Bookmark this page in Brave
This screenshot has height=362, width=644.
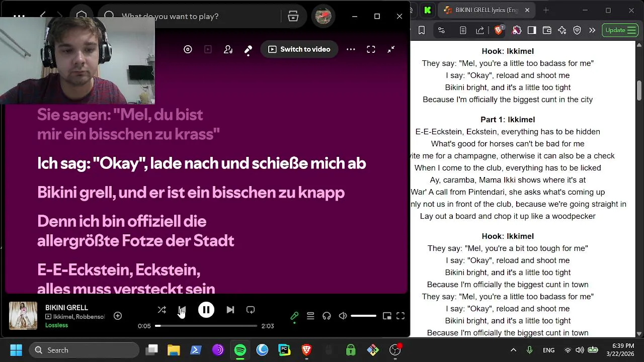point(422,30)
